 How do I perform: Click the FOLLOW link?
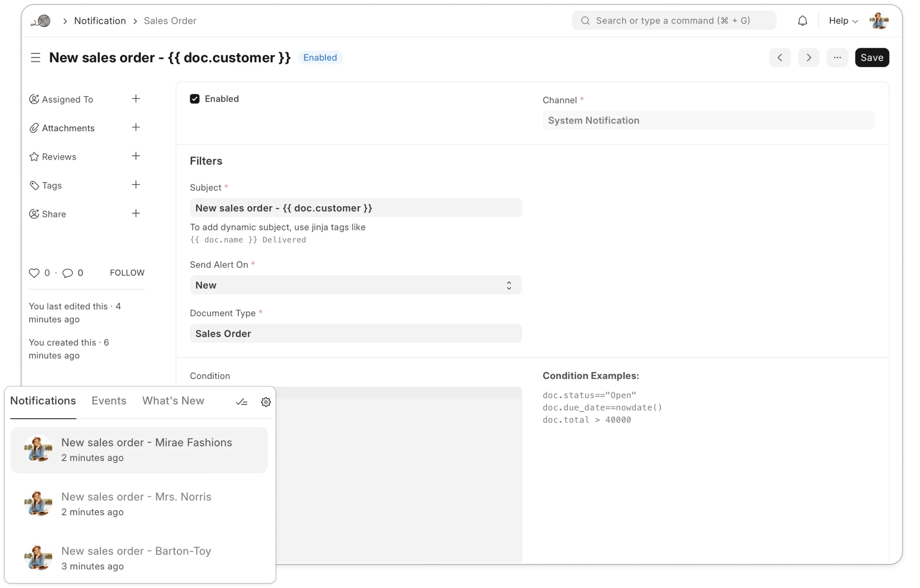127,273
